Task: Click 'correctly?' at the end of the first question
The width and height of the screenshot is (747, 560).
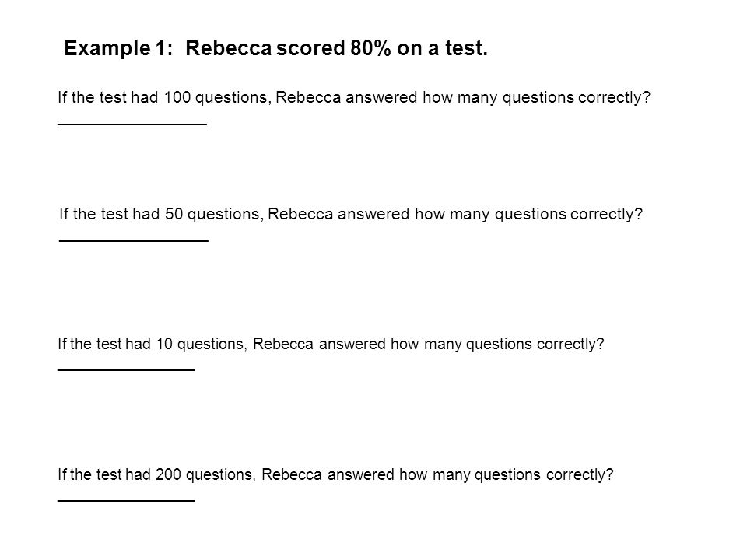Action: click(615, 98)
